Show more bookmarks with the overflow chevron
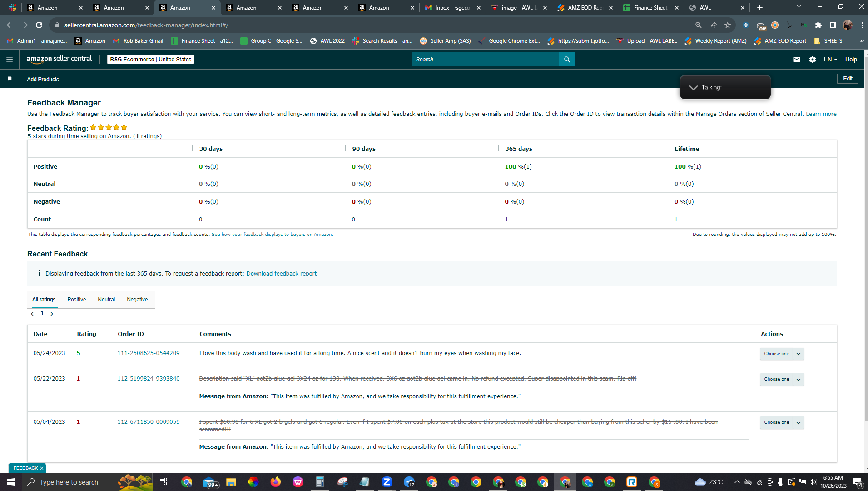Image resolution: width=868 pixels, height=491 pixels. pyautogui.click(x=862, y=41)
